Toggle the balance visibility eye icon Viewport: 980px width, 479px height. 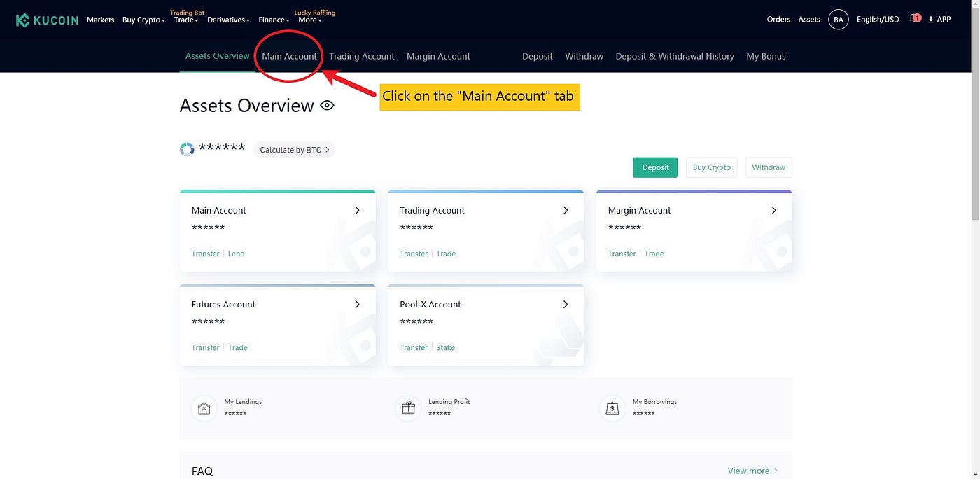(327, 106)
